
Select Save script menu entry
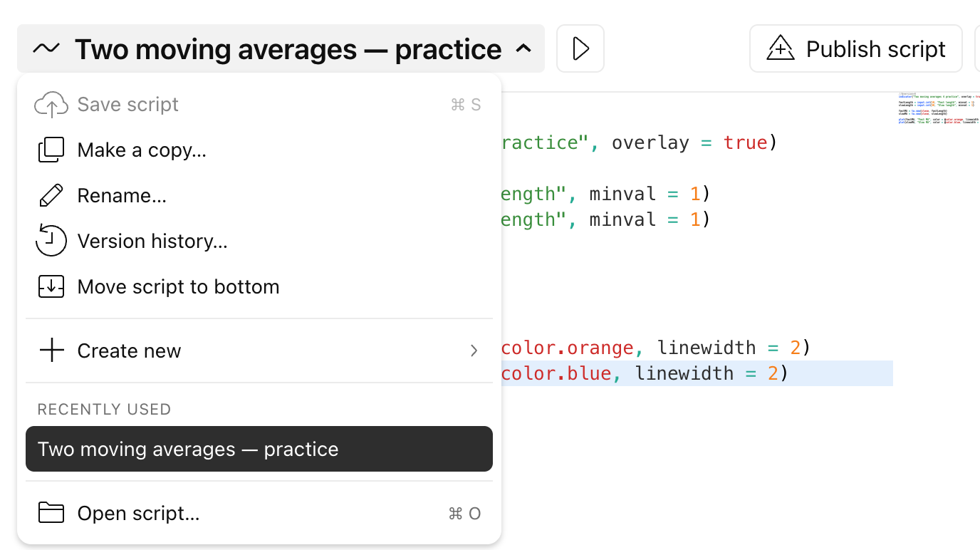(259, 105)
